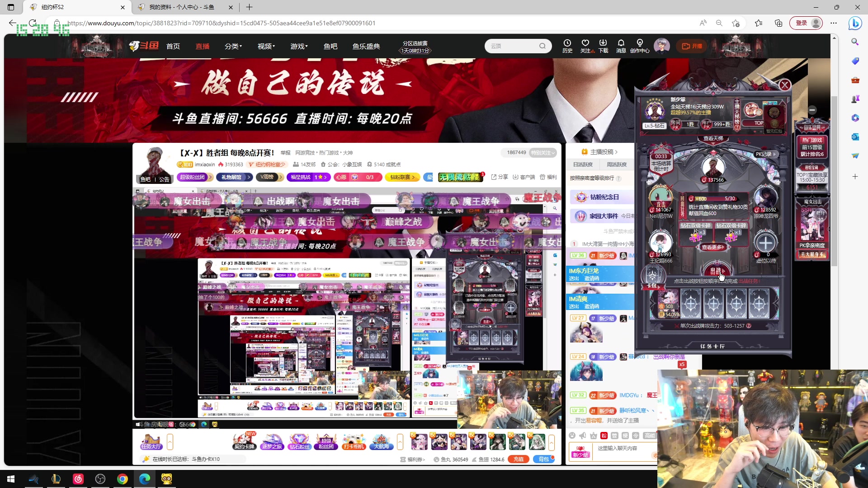Switch to the 公告 tab in room panel
The height and width of the screenshot is (488, 868).
tap(164, 179)
